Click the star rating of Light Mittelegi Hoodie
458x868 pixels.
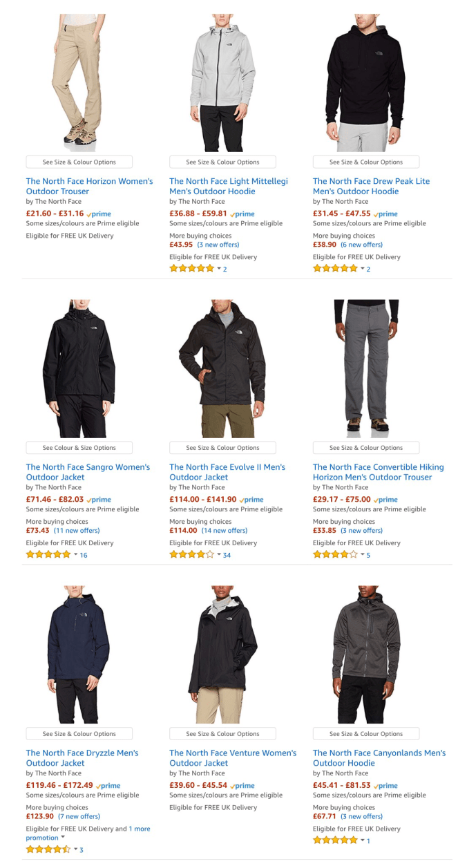click(192, 269)
